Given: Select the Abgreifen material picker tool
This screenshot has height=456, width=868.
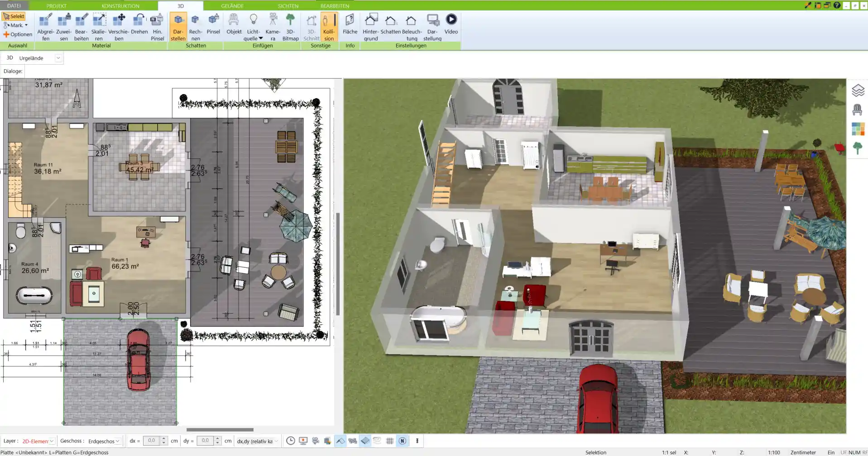Looking at the screenshot, I should tap(45, 27).
